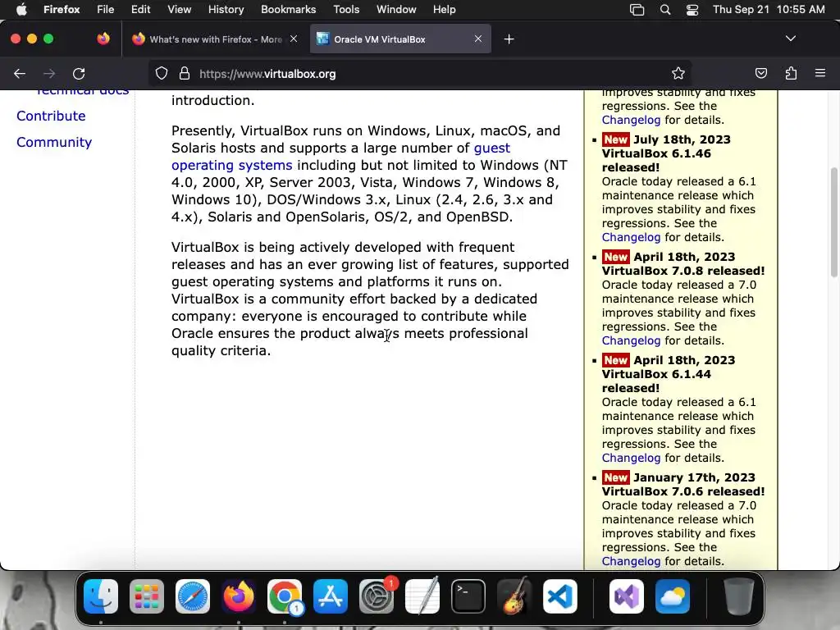Bookmark this page with the star icon
This screenshot has height=630, width=840.
[x=678, y=74]
